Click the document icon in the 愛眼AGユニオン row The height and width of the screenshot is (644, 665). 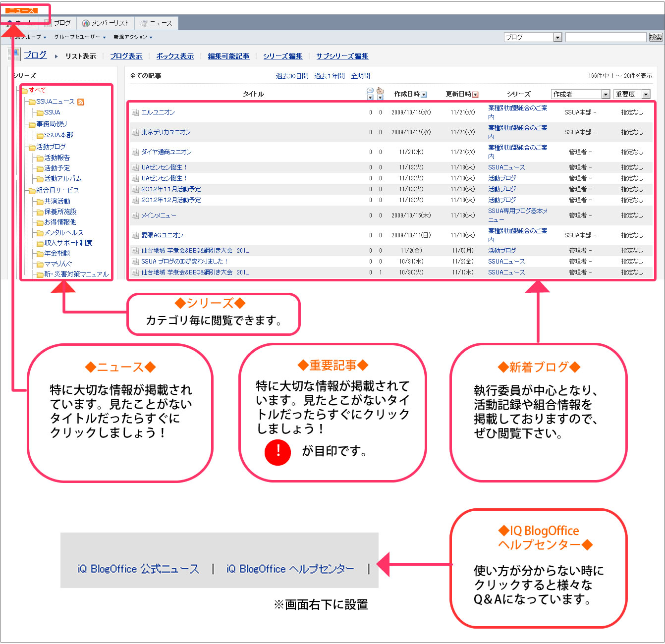click(135, 236)
